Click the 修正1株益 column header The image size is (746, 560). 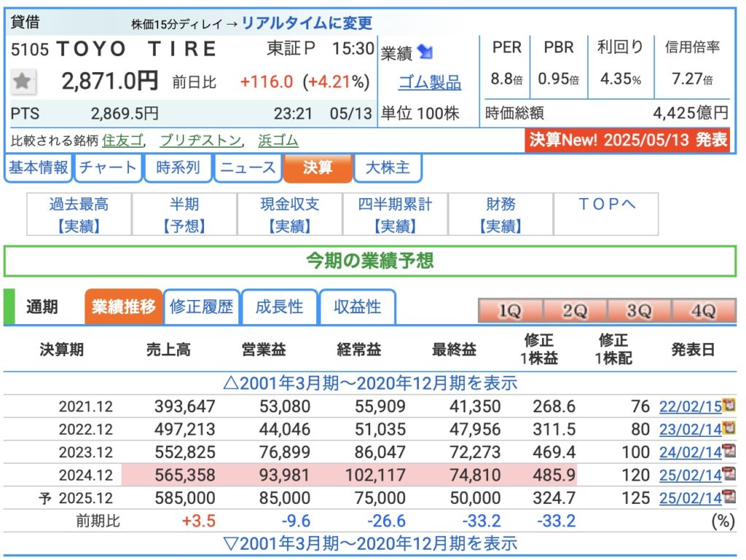pos(538,350)
